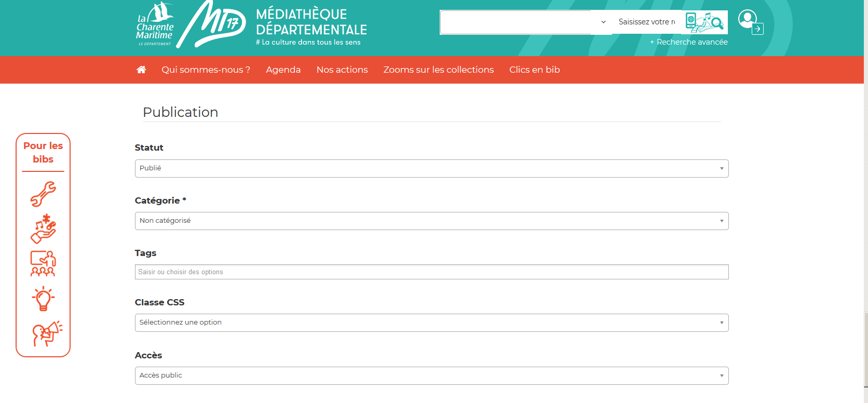Click the user login account icon
This screenshot has width=868, height=403.
tap(750, 22)
